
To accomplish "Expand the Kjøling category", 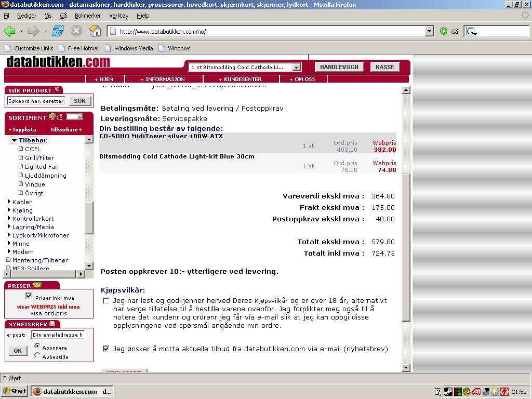I will (x=9, y=210).
